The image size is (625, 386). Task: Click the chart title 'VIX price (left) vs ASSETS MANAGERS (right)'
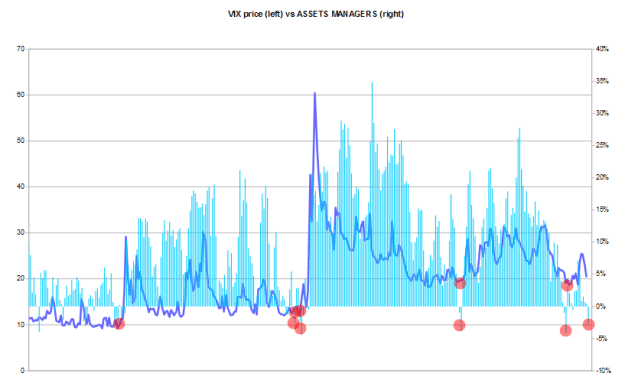click(x=316, y=14)
